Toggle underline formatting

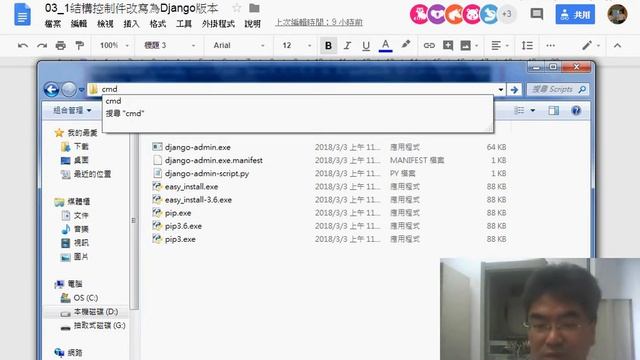coord(366,45)
